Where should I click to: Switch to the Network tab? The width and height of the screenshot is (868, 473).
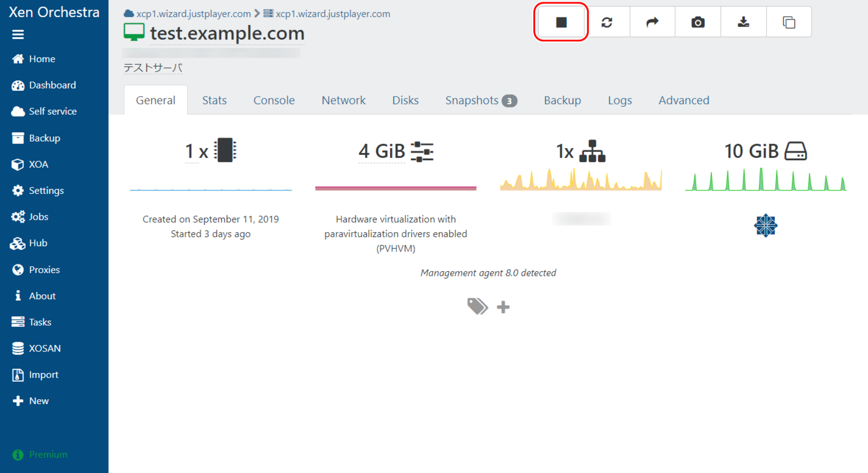(x=343, y=100)
